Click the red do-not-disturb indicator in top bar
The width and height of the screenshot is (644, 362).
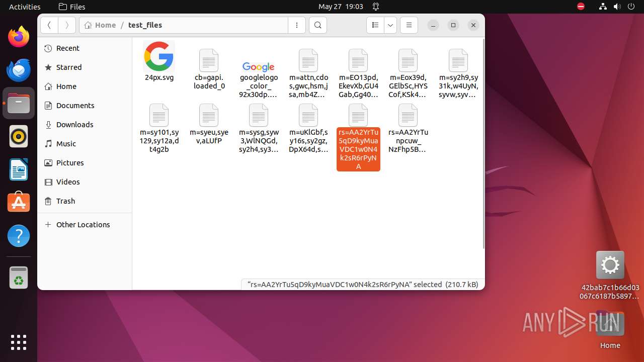581,7
